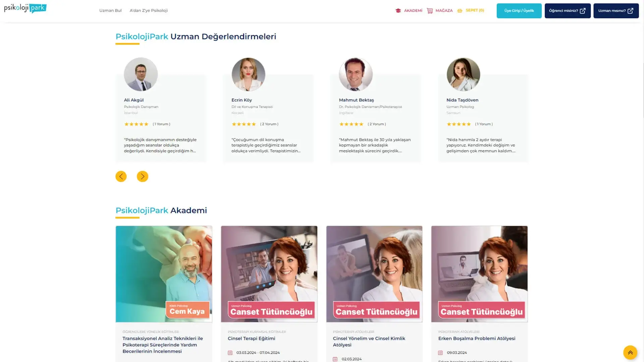
Task: Click calendar icon beside 09.03.2024 date
Action: pos(440,353)
